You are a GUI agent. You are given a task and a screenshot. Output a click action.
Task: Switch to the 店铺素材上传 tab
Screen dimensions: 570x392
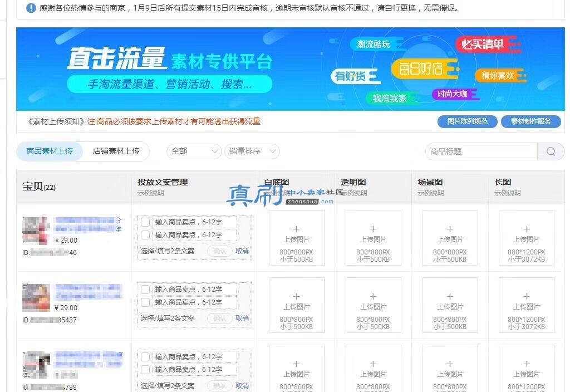pos(116,151)
